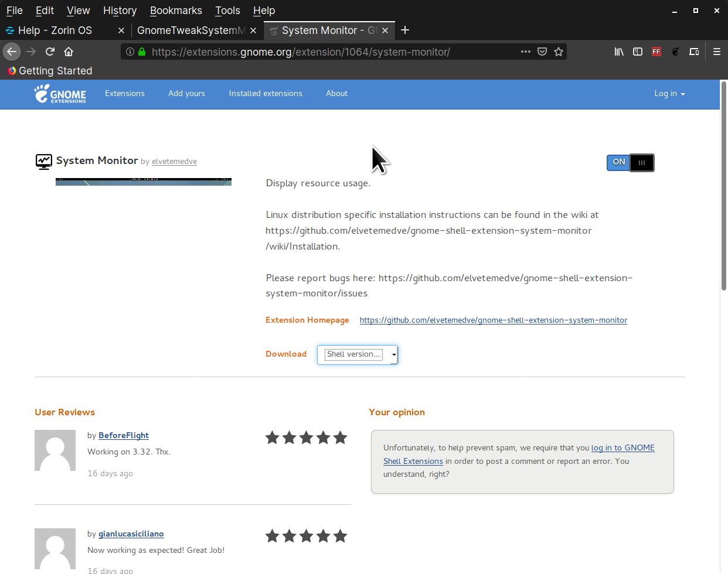Screen dimensions: 728x574
Task: Click the System Monitor screenshot thumbnail
Action: (x=144, y=182)
